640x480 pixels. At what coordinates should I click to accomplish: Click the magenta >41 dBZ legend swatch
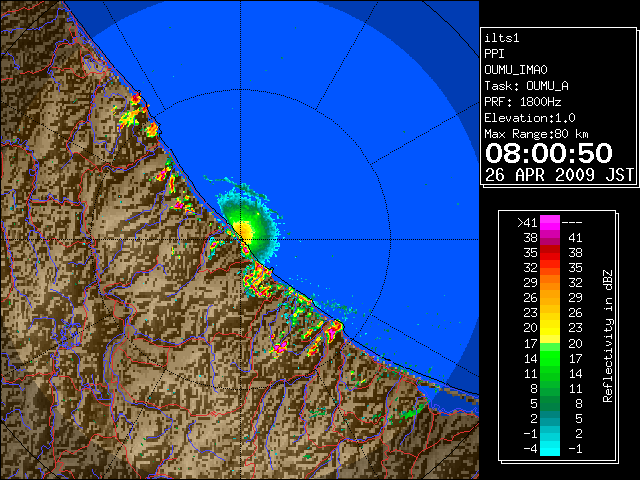(550, 222)
